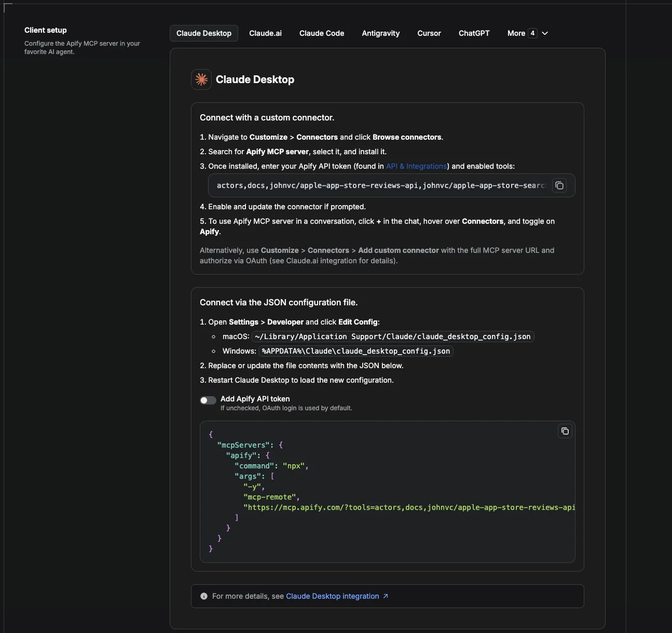Expand the More clients dropdown

(528, 33)
